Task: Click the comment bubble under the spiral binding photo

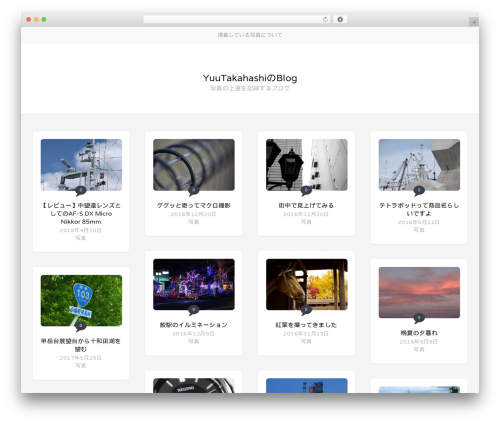Action: (x=193, y=191)
